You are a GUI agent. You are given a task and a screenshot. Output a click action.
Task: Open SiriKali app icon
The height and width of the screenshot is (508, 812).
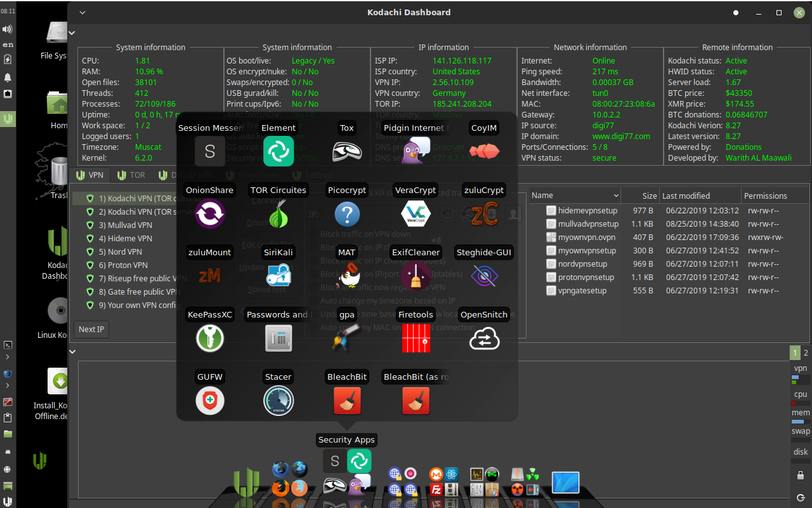pos(278,276)
